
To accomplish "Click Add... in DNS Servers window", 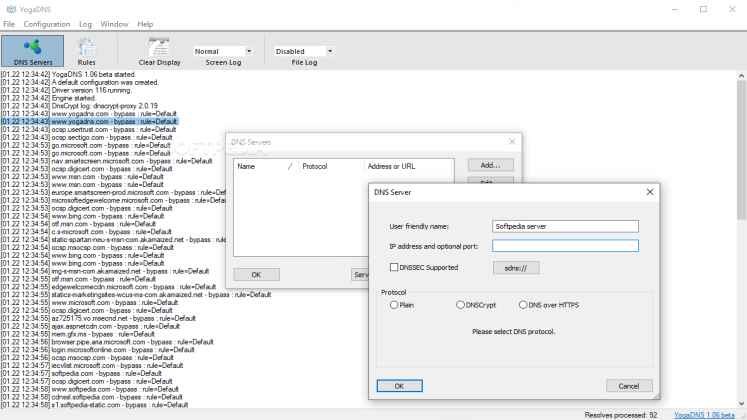I will pyautogui.click(x=489, y=164).
